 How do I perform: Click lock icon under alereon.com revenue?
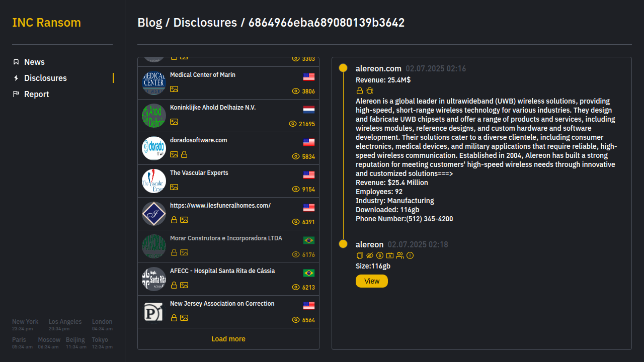360,90
